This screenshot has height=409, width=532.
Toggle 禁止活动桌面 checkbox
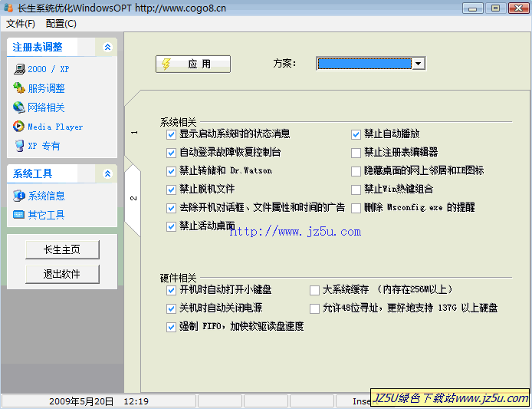171,226
